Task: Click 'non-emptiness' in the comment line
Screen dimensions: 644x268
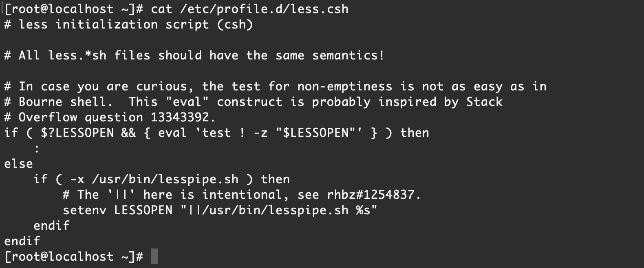Action: point(345,86)
